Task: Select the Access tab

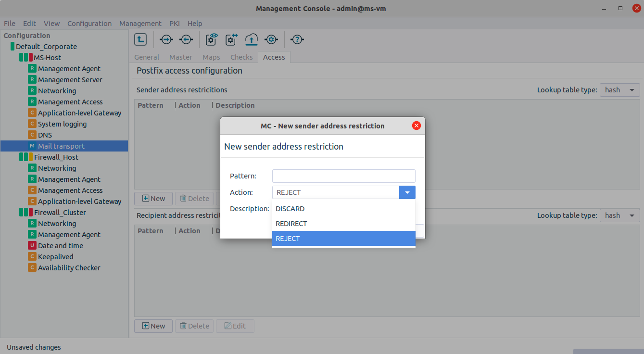Action: 274,57
